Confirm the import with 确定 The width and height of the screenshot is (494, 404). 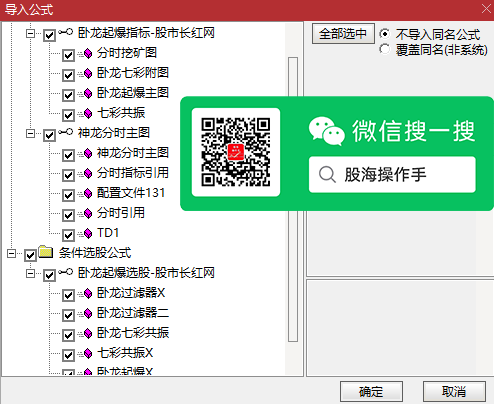click(371, 392)
